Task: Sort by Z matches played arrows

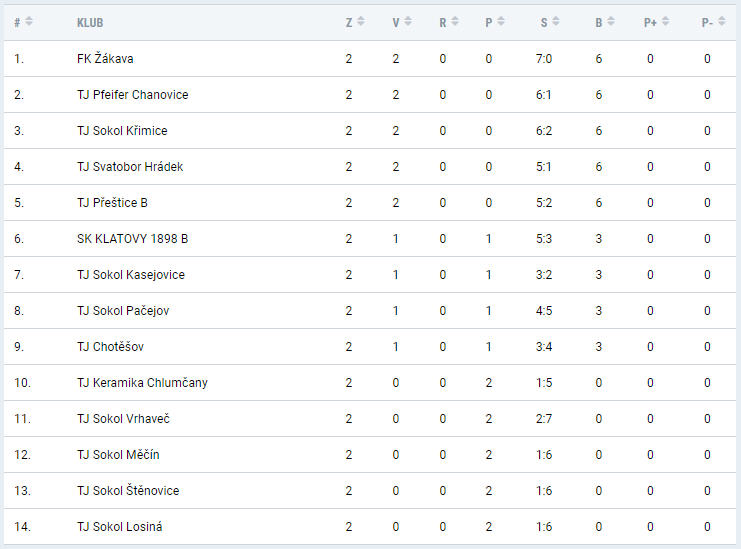Action: pyautogui.click(x=361, y=22)
